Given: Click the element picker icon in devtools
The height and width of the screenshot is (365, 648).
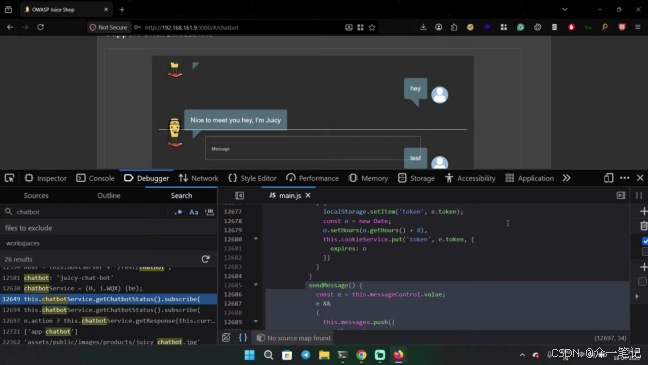Looking at the screenshot, I should click(9, 178).
